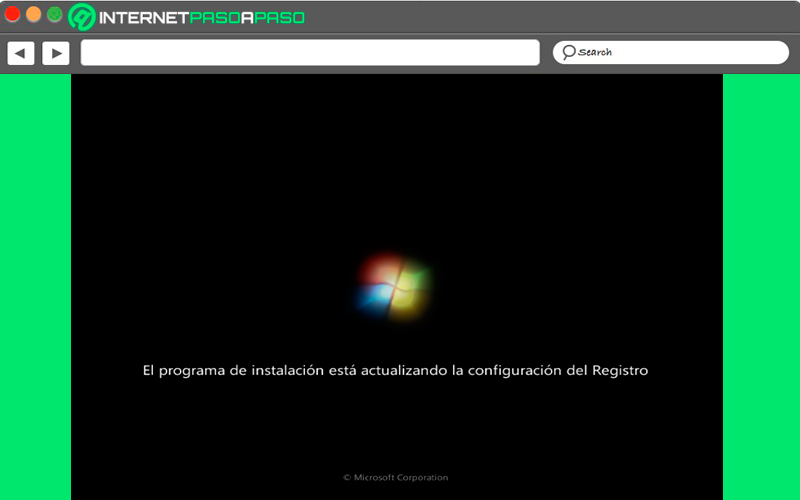Click the magnifier icon in Search box

tap(568, 52)
